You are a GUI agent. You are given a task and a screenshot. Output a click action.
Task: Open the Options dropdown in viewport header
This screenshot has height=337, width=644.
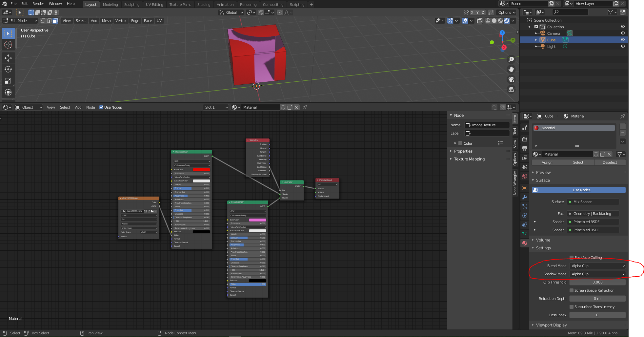pos(507,12)
